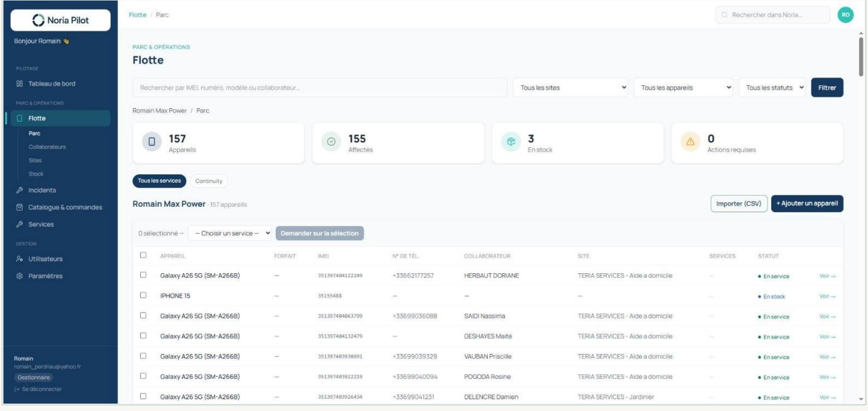
Task: Click the Gestionnaire role badge
Action: pyautogui.click(x=33, y=378)
